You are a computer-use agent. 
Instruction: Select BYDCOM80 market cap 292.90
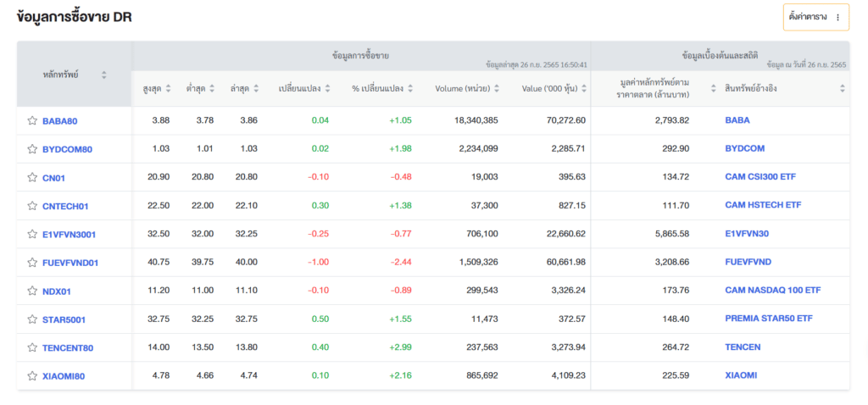(676, 148)
